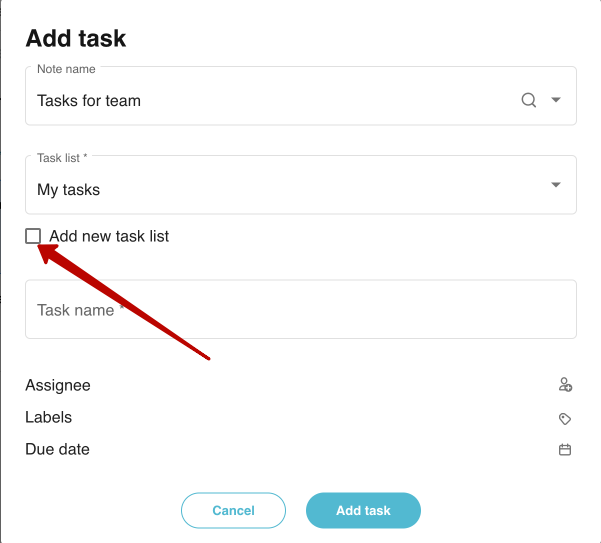Image resolution: width=601 pixels, height=543 pixels.
Task: Open the Due date calendar icon
Action: tap(565, 449)
